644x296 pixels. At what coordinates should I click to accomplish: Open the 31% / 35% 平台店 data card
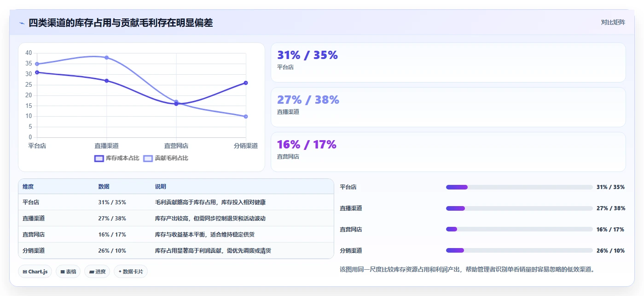click(x=448, y=63)
